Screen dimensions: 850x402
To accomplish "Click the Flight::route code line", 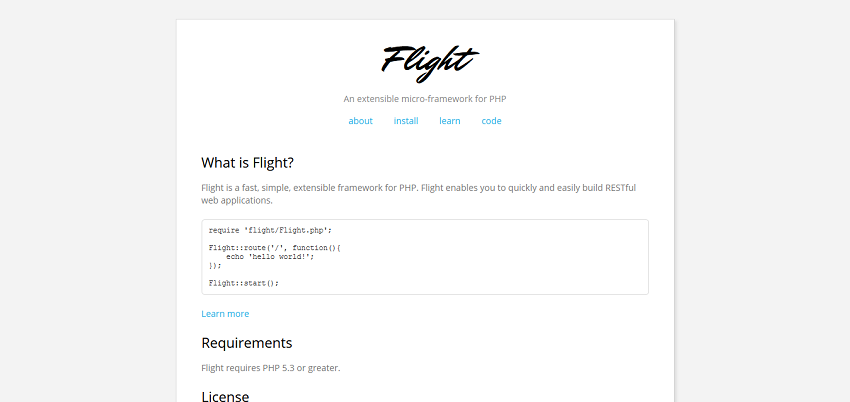I will tap(274, 248).
